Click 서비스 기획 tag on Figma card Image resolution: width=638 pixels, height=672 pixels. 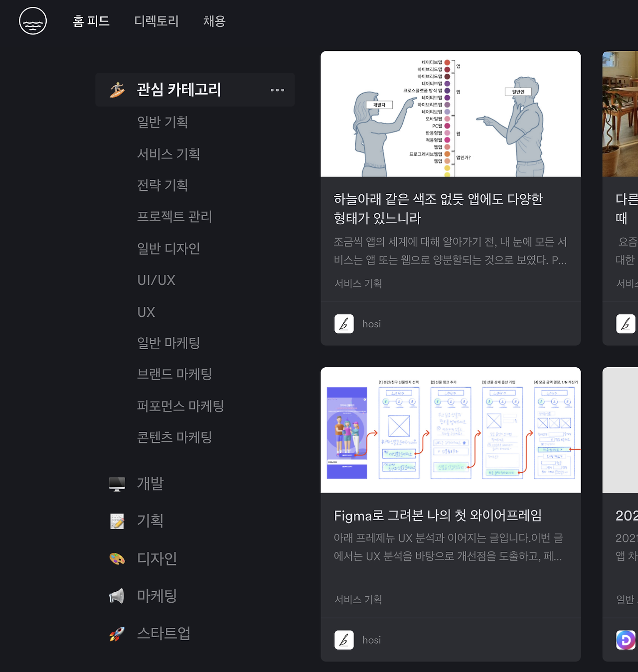358,600
